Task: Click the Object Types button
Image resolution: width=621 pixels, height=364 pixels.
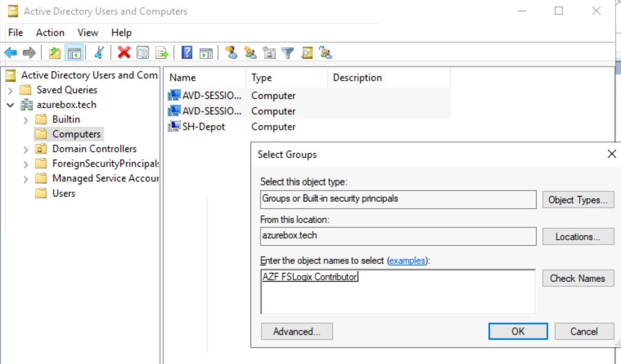Action: point(578,200)
